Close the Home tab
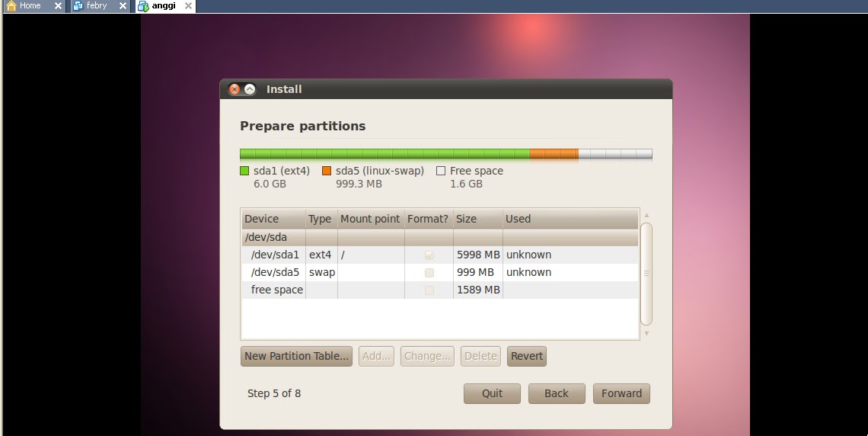868x436 pixels. click(x=58, y=6)
